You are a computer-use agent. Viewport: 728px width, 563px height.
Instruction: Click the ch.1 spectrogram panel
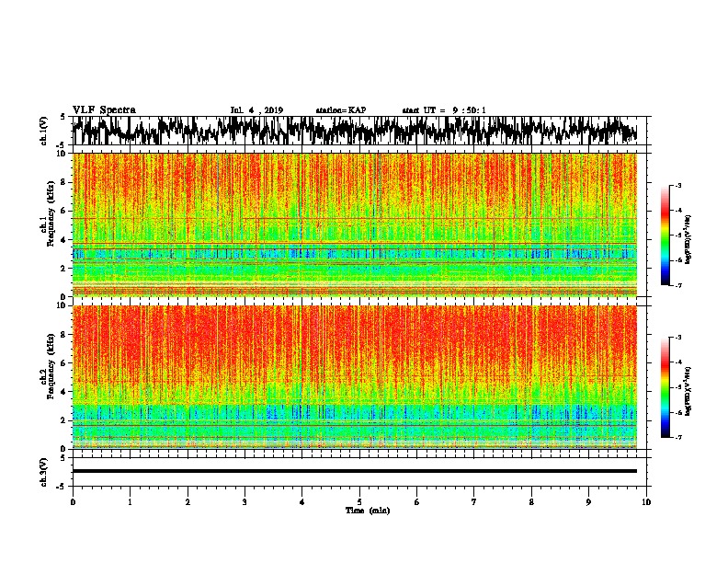click(355, 224)
